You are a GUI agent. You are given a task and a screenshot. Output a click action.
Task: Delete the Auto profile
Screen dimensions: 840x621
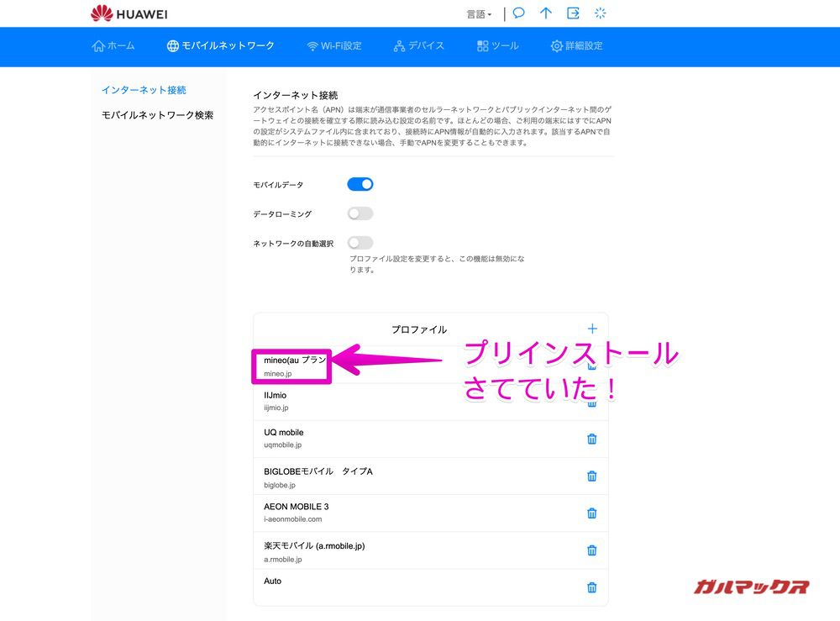(x=591, y=587)
